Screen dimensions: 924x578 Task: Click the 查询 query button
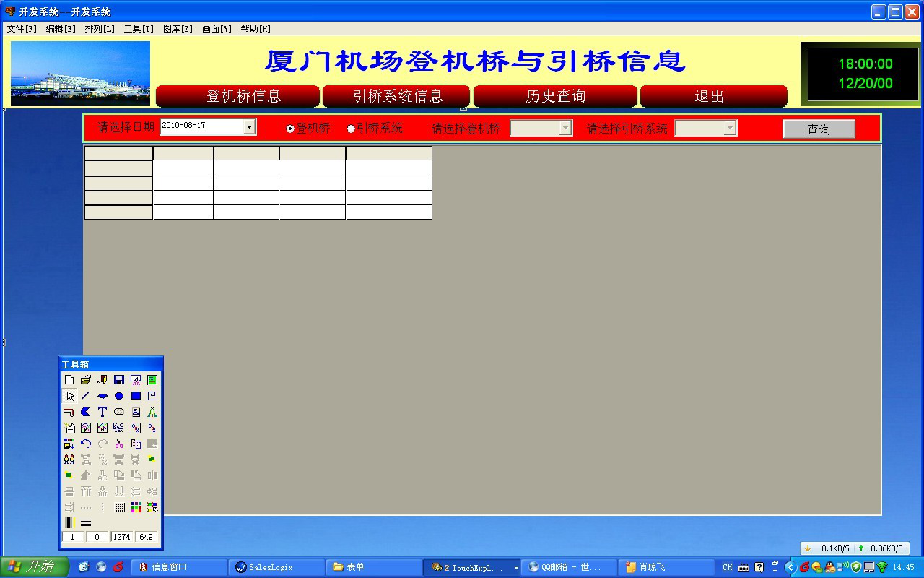tap(819, 128)
